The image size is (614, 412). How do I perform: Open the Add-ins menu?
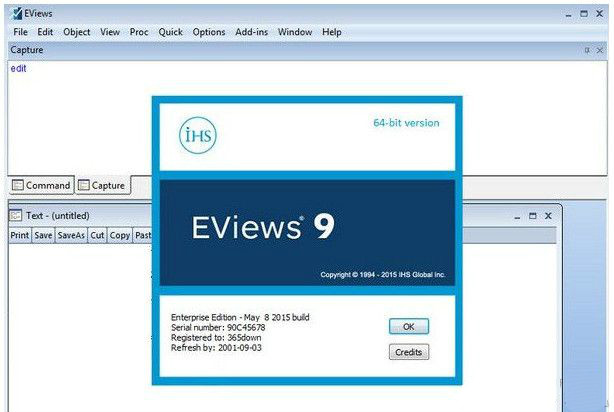coord(251,32)
